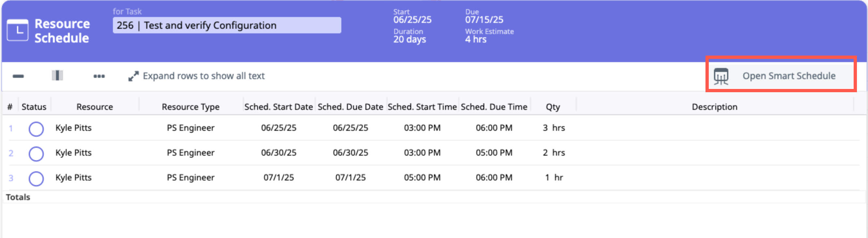868x238 pixels.
Task: Select the 03:00 PM start time in row 2
Action: click(422, 153)
